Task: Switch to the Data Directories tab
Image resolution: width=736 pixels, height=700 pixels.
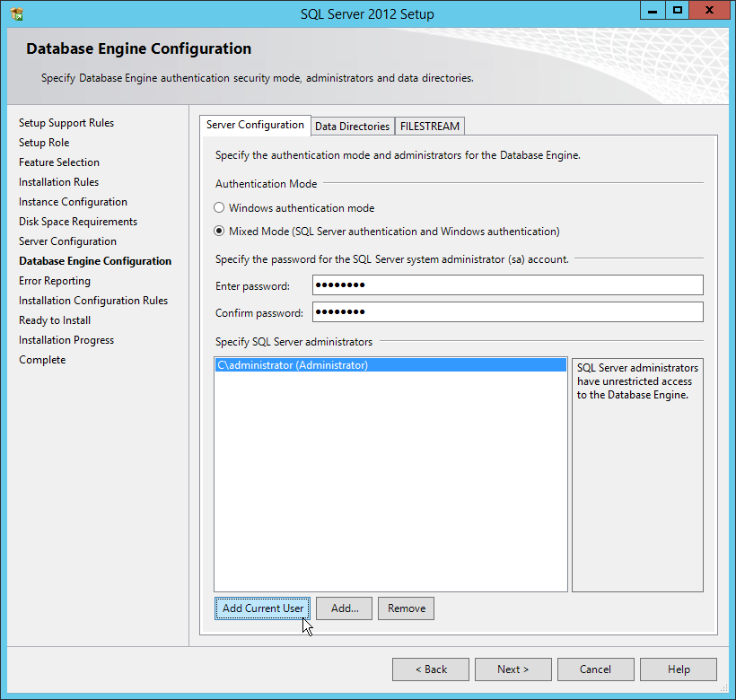Action: 352,126
